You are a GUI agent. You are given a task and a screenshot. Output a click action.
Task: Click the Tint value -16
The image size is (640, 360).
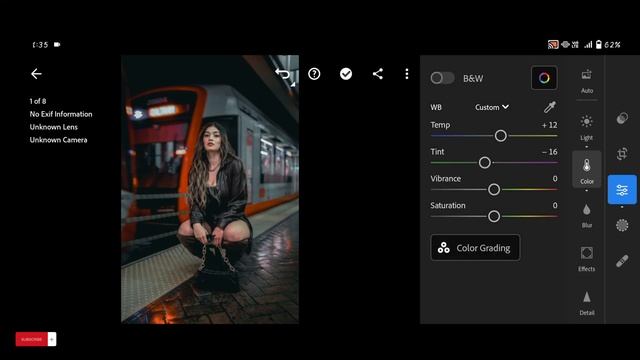coord(549,152)
